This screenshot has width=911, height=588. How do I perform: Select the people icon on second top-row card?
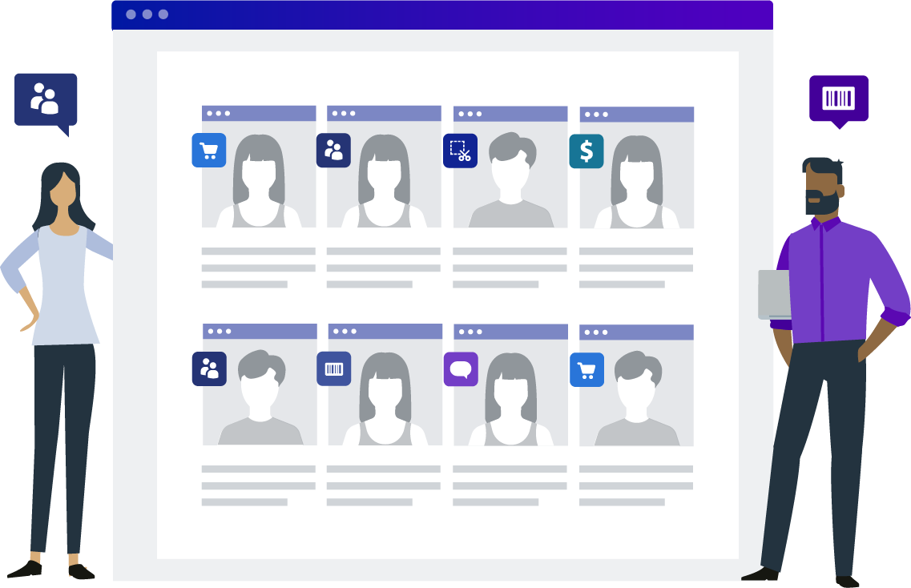[333, 151]
